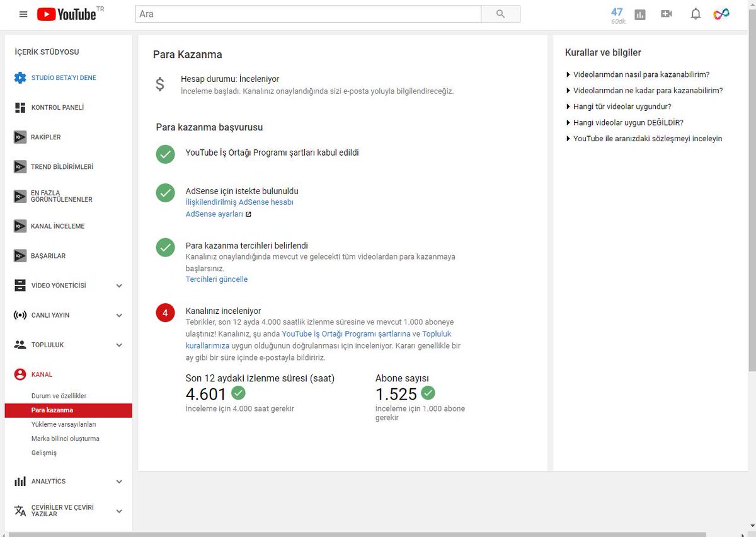756x537 pixels.
Task: Expand 'Videolarımdan nasıl para kazanabilirim?'
Action: coord(638,74)
